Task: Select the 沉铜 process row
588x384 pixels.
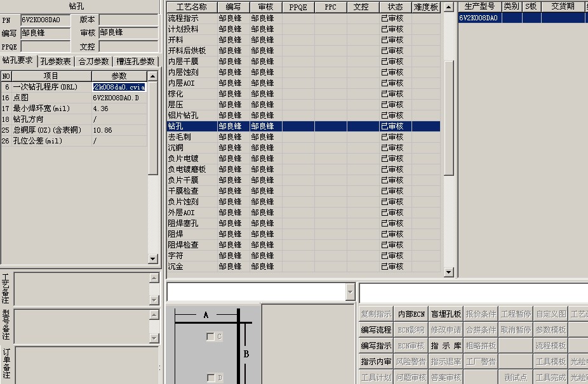Action: 304,148
